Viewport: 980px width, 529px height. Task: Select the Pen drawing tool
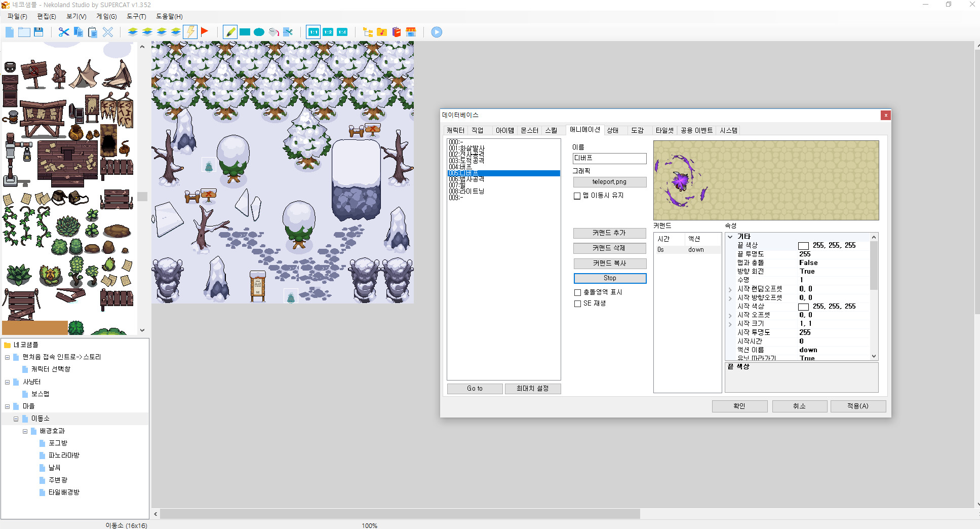[230, 31]
